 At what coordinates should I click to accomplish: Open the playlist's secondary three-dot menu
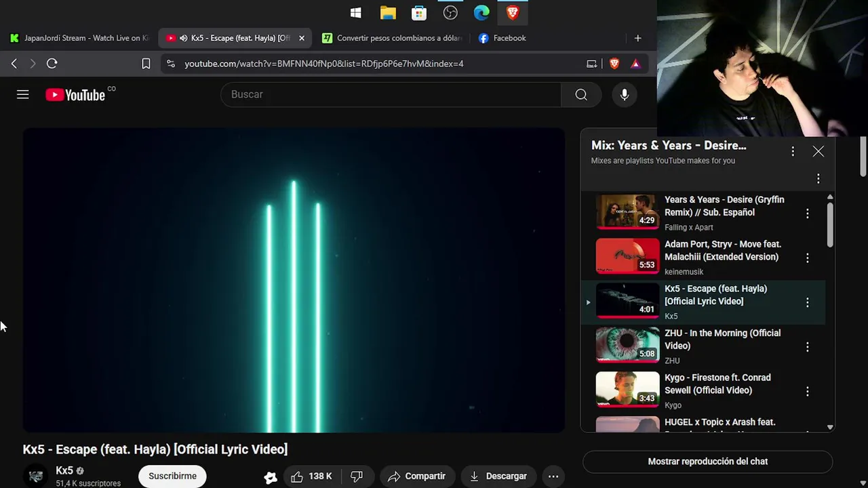point(818,179)
